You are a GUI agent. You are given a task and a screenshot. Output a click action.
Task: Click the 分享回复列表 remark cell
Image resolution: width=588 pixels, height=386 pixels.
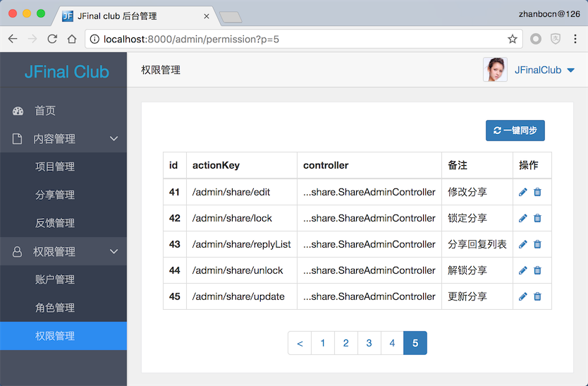477,244
